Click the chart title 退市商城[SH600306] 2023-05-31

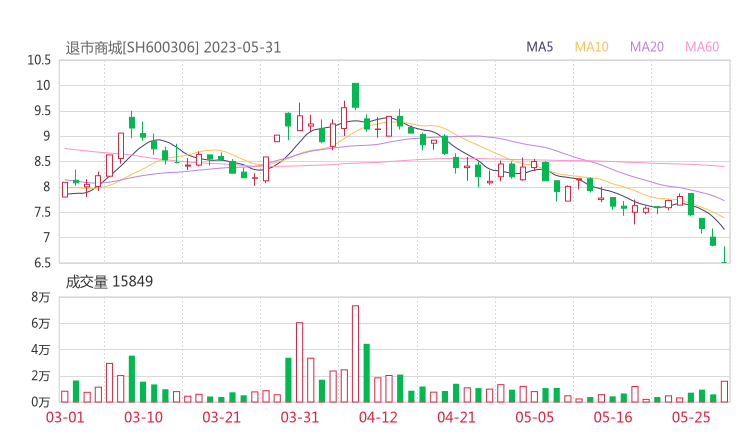point(173,48)
